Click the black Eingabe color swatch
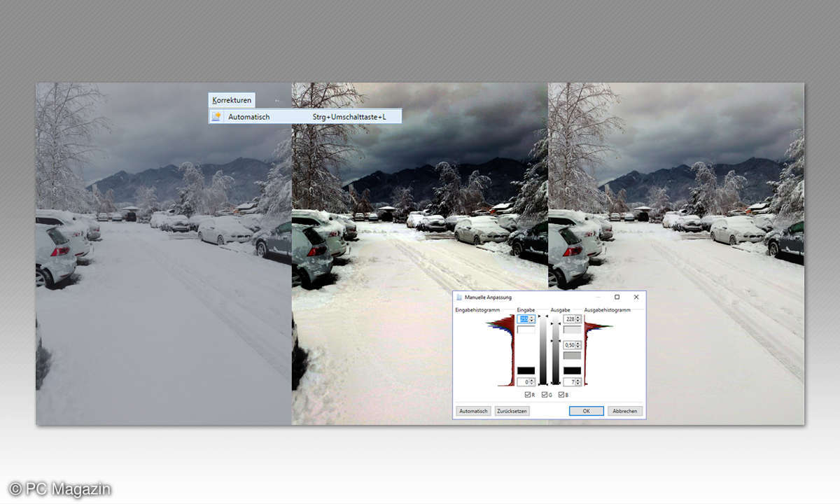 (x=526, y=370)
